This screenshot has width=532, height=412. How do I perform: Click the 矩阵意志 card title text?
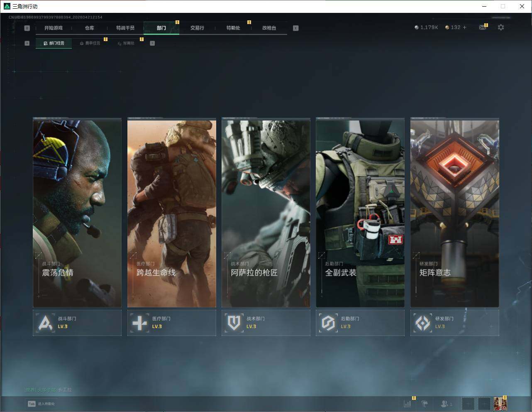coord(435,273)
